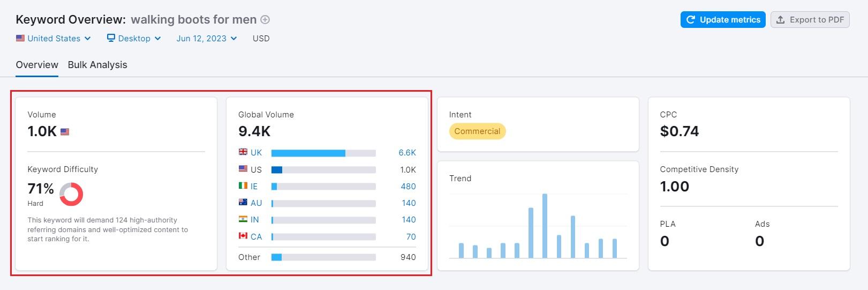The width and height of the screenshot is (868, 290).
Task: Open the UK volume 6.6K link
Action: (407, 153)
